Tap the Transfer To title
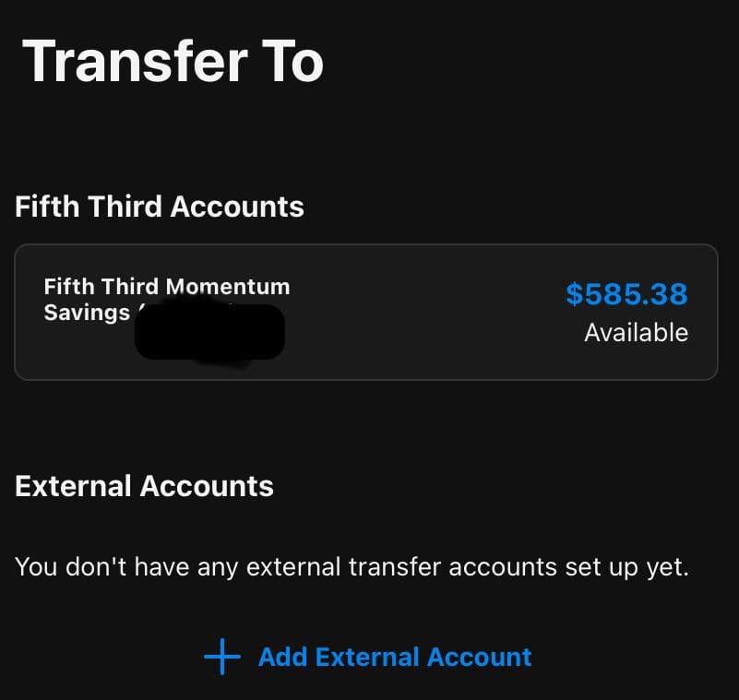The width and height of the screenshot is (739, 700). [x=175, y=60]
